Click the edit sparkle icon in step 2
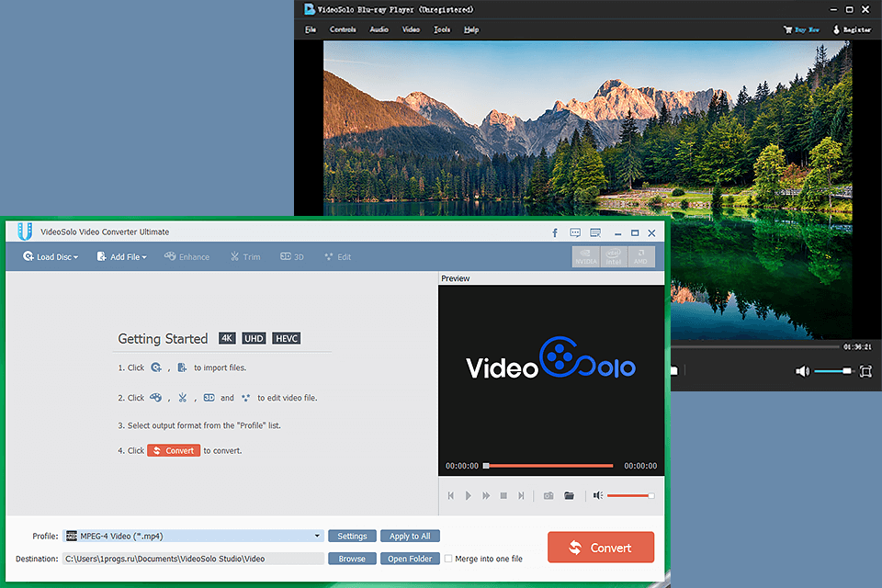Screen dimensions: 882x588 point(246,397)
